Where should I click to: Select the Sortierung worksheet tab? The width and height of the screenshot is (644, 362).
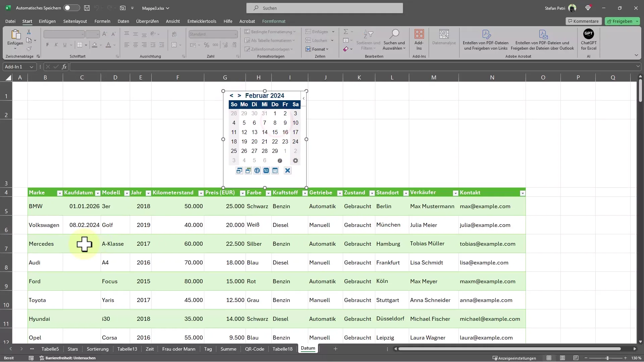[x=97, y=348]
